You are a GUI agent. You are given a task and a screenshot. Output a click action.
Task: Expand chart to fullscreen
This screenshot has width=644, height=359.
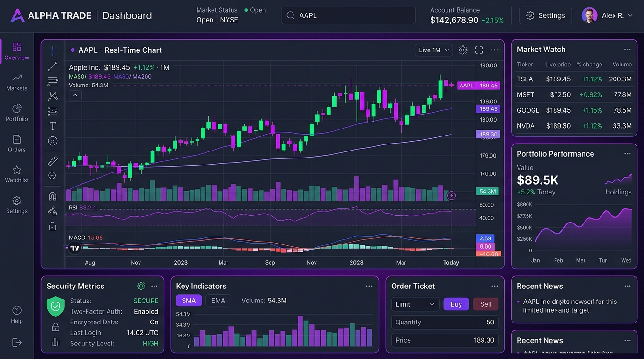(479, 50)
